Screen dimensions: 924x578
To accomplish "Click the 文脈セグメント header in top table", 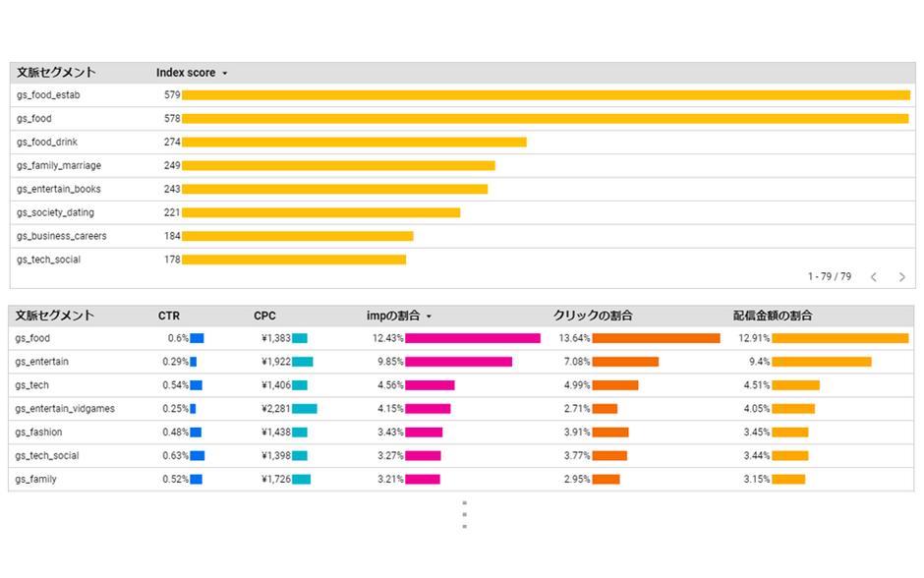I will [x=56, y=73].
